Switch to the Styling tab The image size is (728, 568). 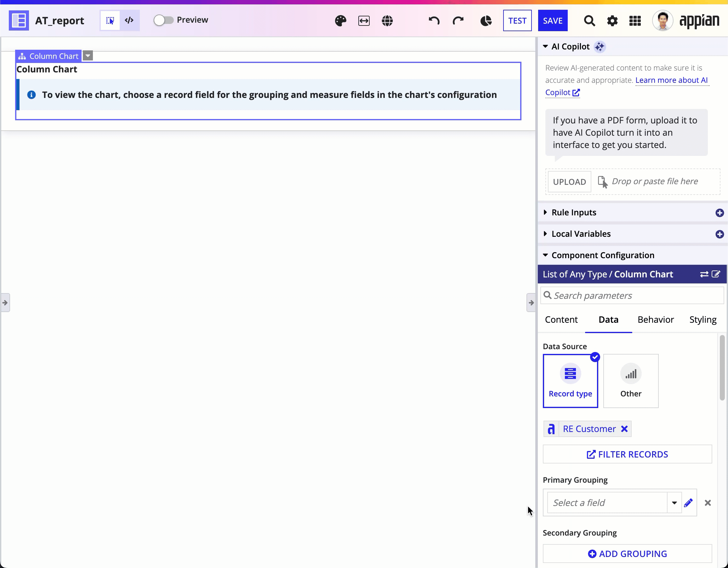point(703,319)
